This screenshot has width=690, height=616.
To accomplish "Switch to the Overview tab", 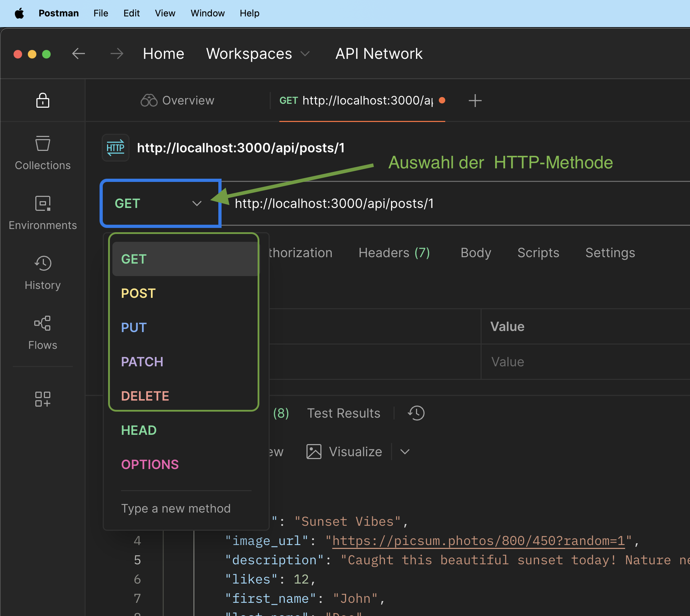I will [178, 101].
